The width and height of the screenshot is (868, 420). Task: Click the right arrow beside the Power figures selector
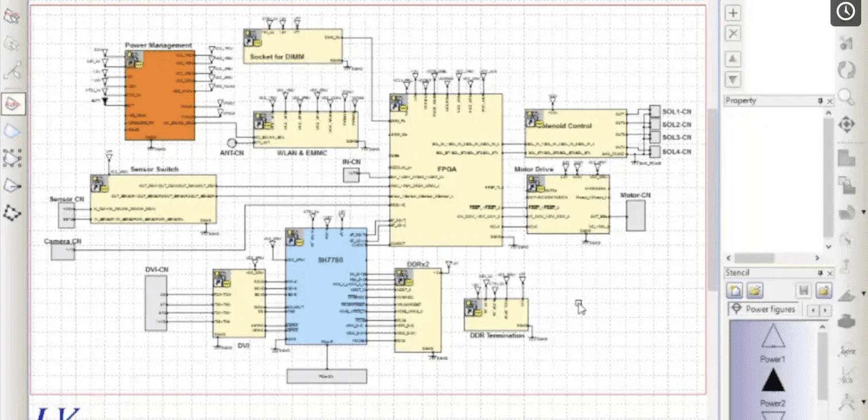(825, 310)
